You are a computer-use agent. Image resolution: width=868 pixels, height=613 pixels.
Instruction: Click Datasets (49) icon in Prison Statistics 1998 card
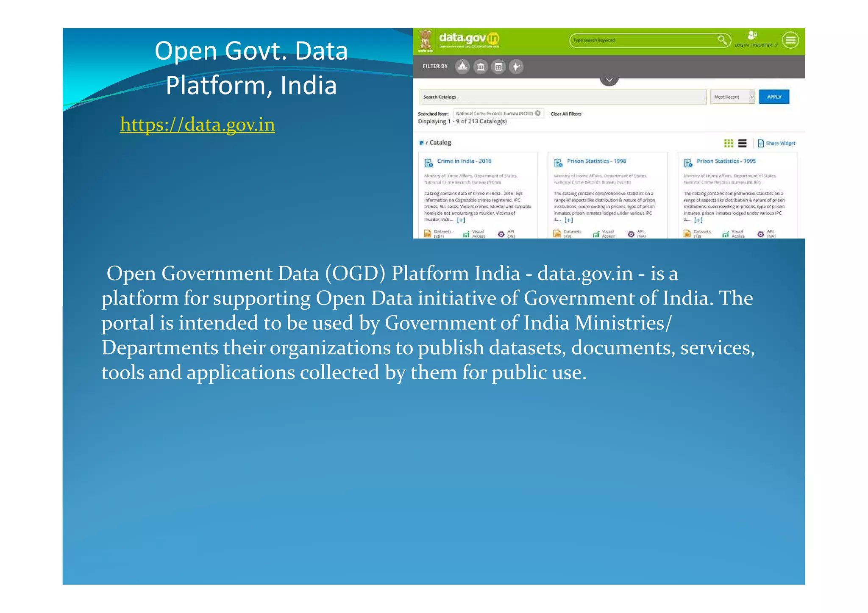[557, 234]
